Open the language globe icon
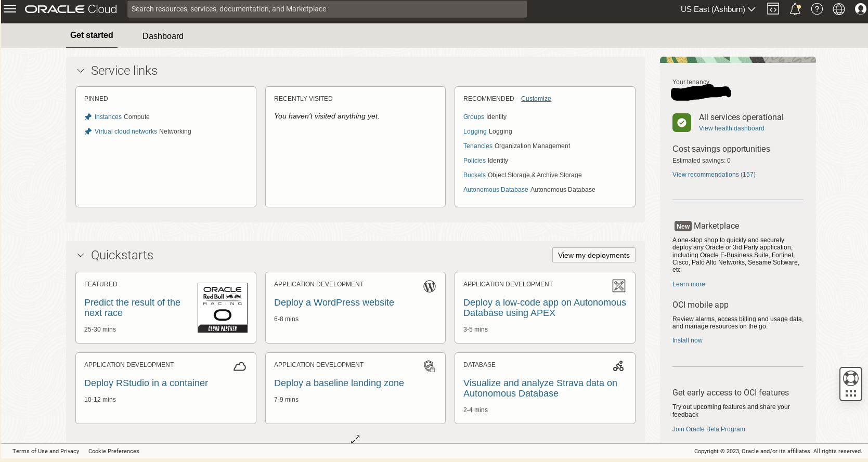Screen dimensions: 868x462 click(839, 9)
